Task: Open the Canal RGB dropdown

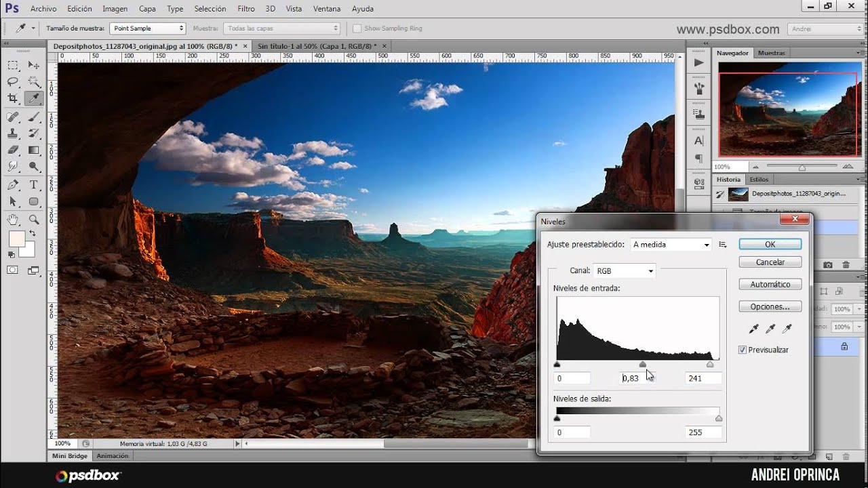Action: pyautogui.click(x=625, y=271)
